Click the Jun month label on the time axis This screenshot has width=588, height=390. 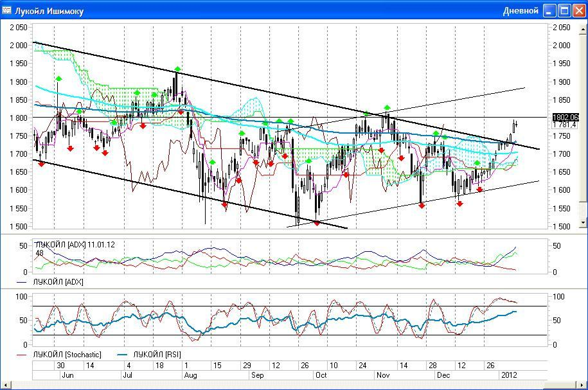(67, 375)
